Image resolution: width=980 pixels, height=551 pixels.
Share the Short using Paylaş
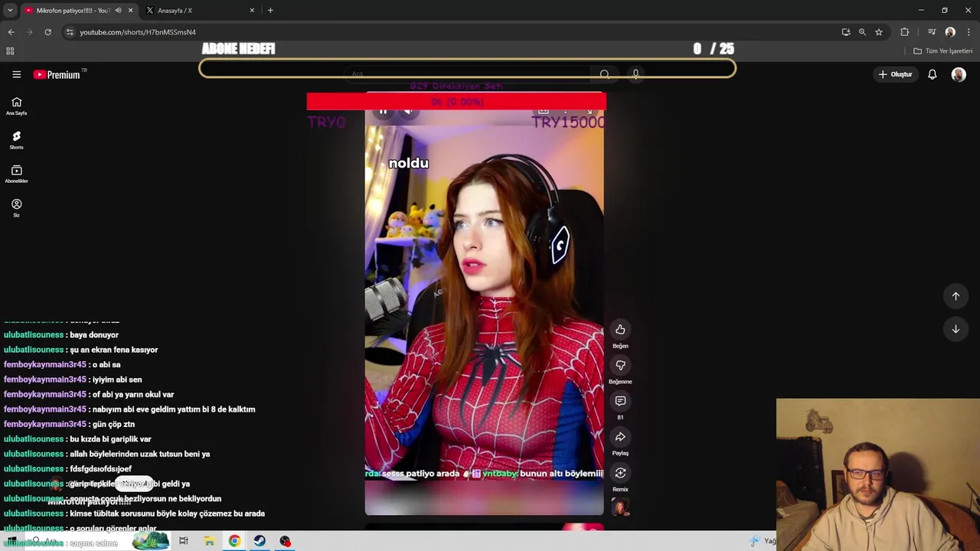pos(620,437)
